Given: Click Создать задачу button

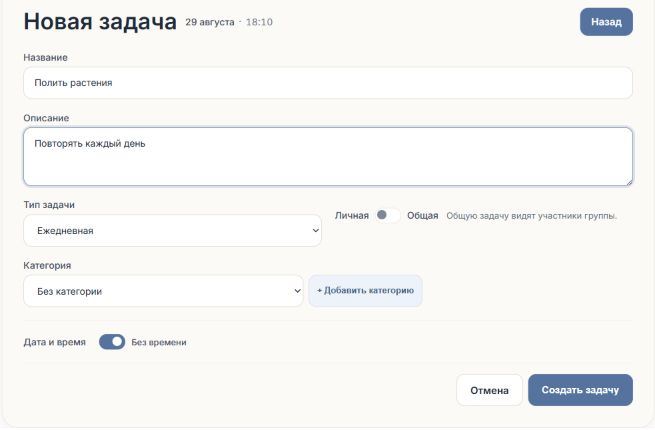Looking at the screenshot, I should click(580, 390).
